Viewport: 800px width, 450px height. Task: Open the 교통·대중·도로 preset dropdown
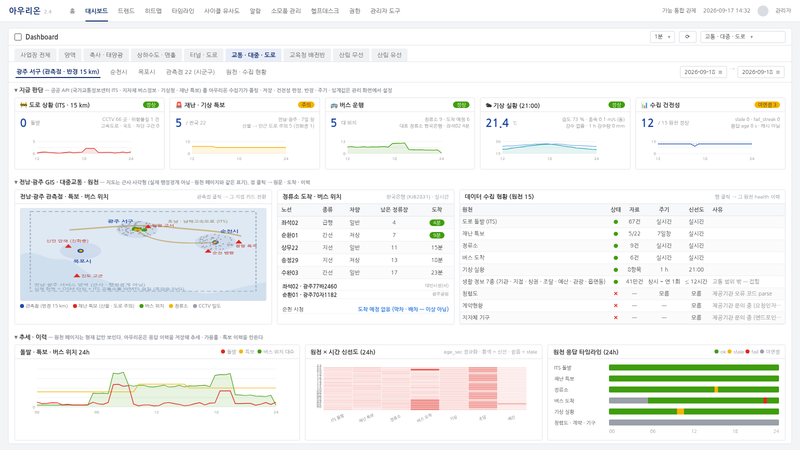742,37
